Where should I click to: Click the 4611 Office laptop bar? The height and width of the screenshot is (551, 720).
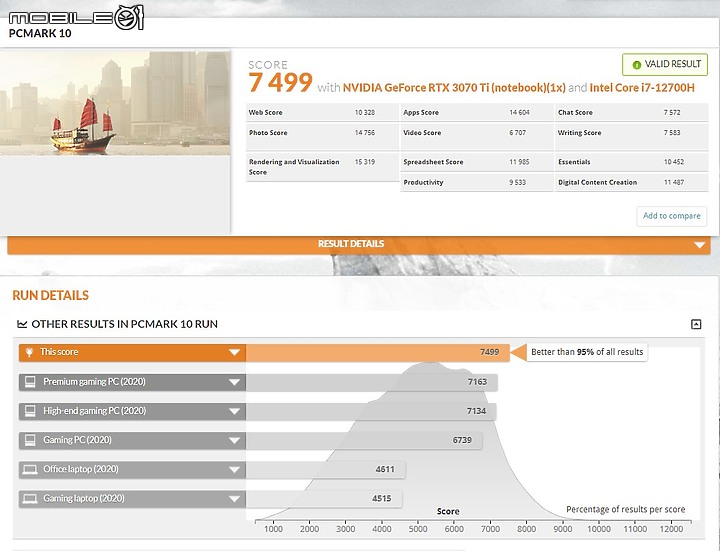pyautogui.click(x=326, y=470)
